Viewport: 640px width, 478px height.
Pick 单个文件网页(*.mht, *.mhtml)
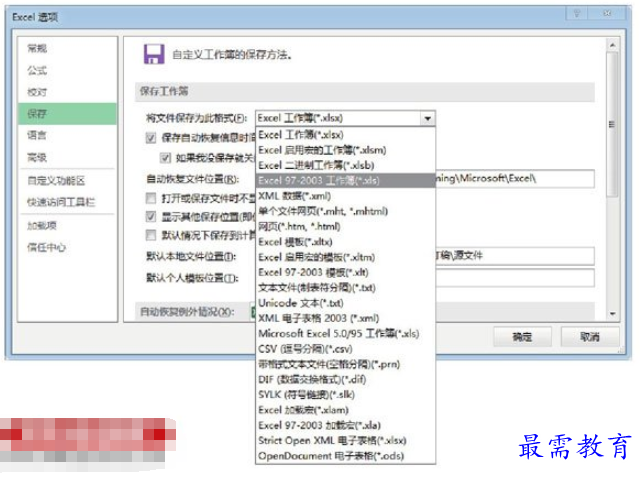pos(345,211)
